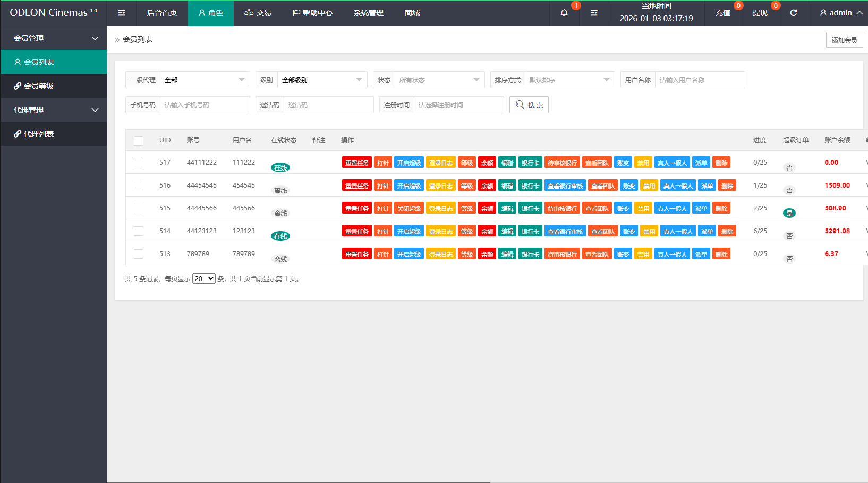Open 会员等级 link icon in sidebar
The image size is (868, 483).
point(18,86)
